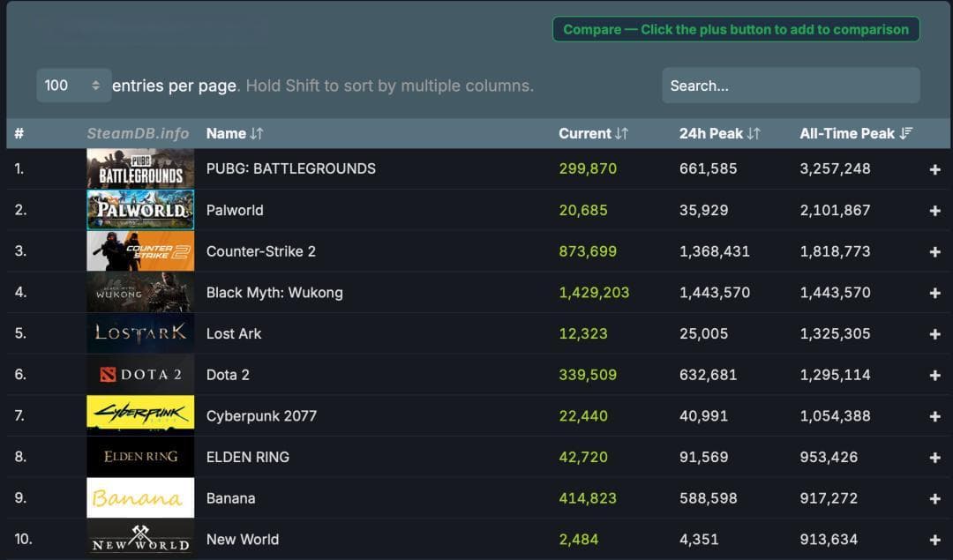Add New World to comparison with plus
This screenshot has height=560, width=953.
[x=934, y=540]
